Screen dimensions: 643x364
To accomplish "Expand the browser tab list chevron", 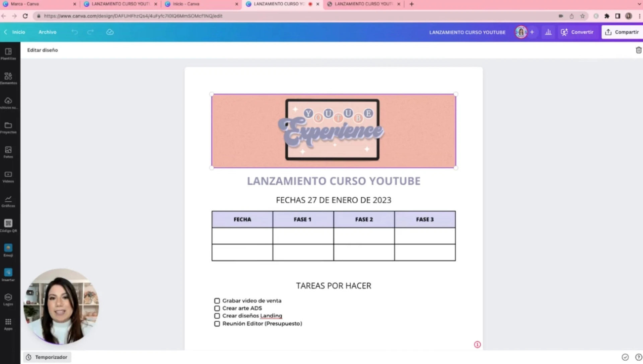I will point(639,4).
